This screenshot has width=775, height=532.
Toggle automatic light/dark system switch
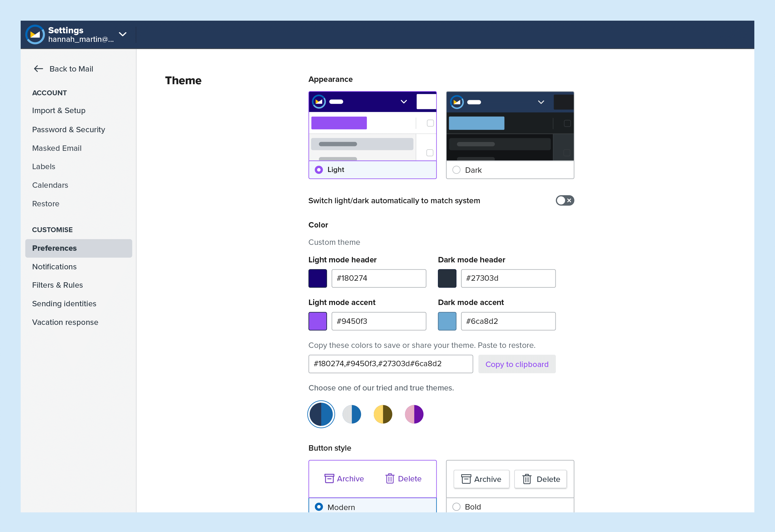click(x=564, y=200)
